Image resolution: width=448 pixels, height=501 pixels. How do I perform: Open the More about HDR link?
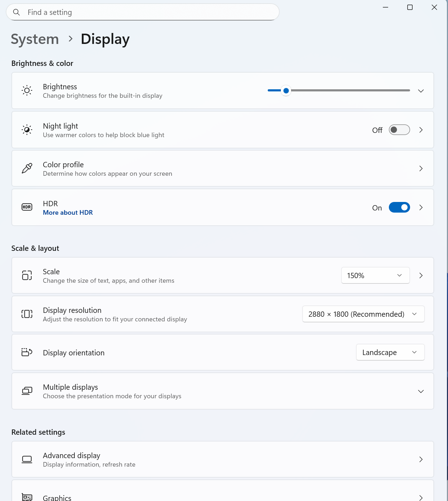[x=68, y=212]
